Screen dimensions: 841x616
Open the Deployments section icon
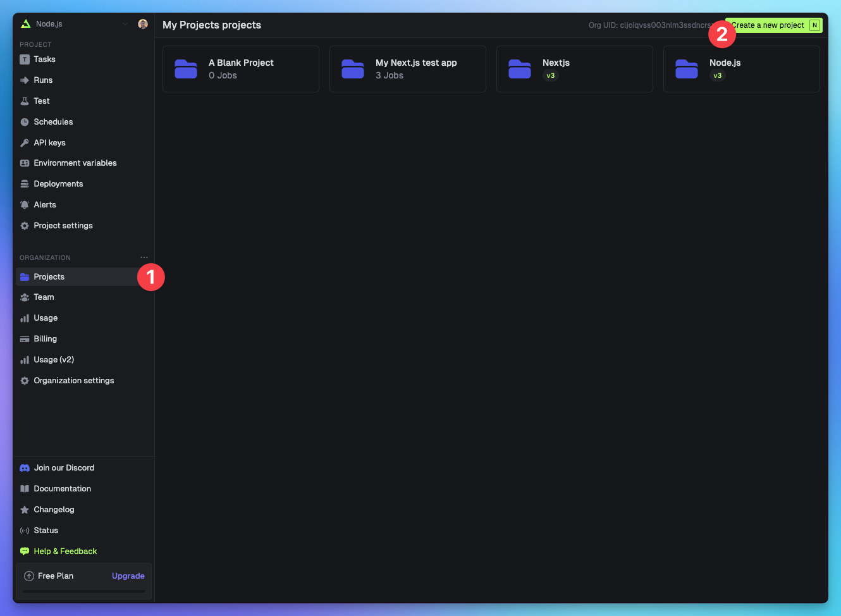point(24,183)
